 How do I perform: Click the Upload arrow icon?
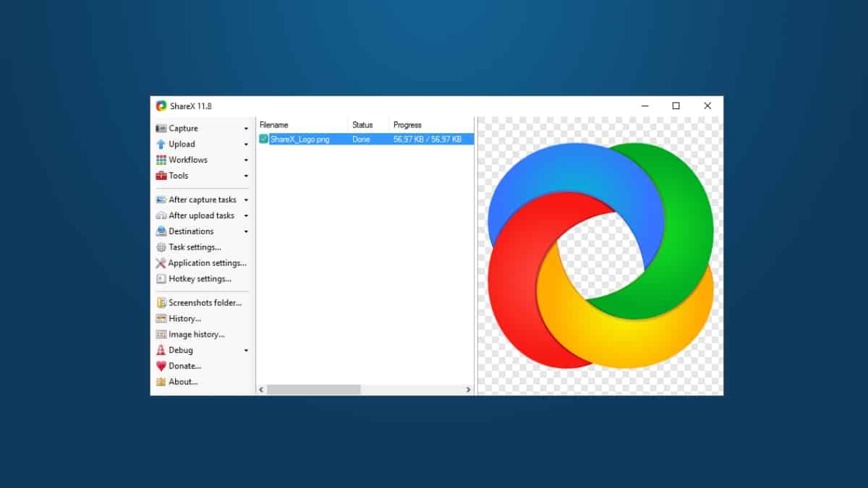point(161,144)
